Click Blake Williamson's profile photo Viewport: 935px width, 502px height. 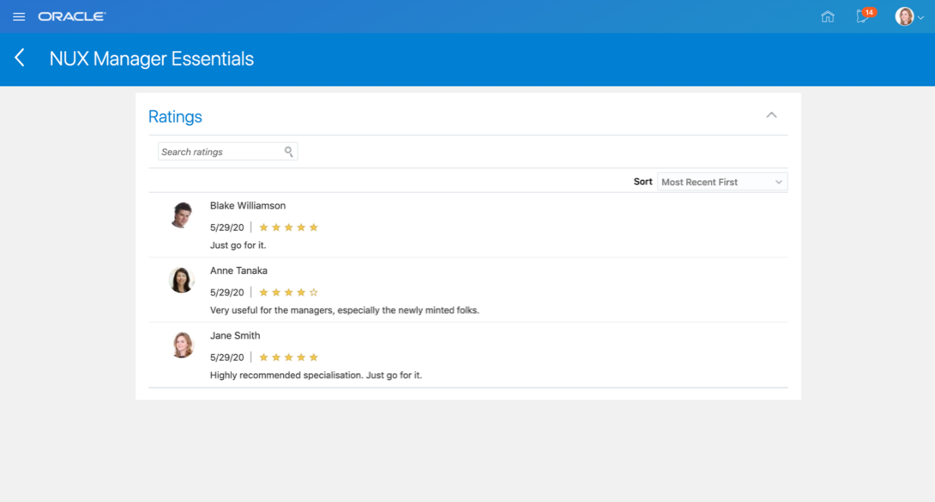(181, 215)
